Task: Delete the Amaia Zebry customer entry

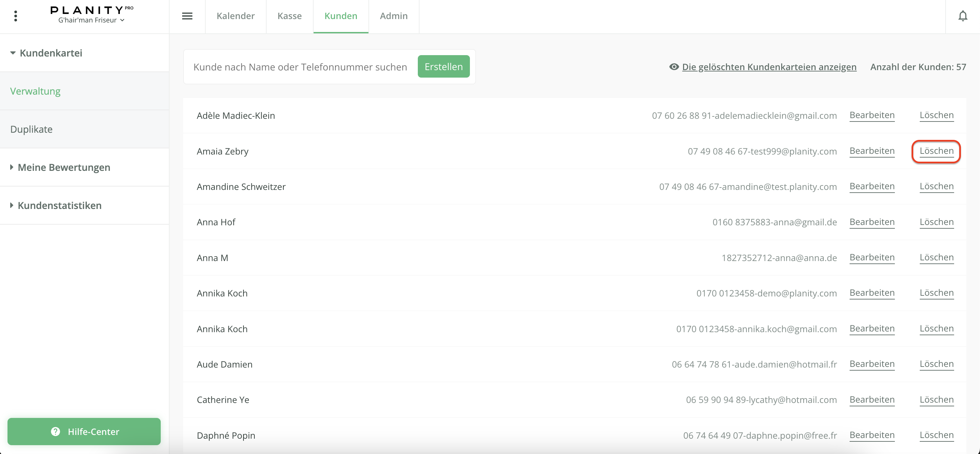Action: click(x=936, y=151)
